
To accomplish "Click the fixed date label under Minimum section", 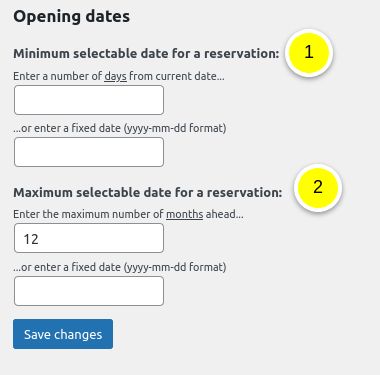I will (120, 128).
